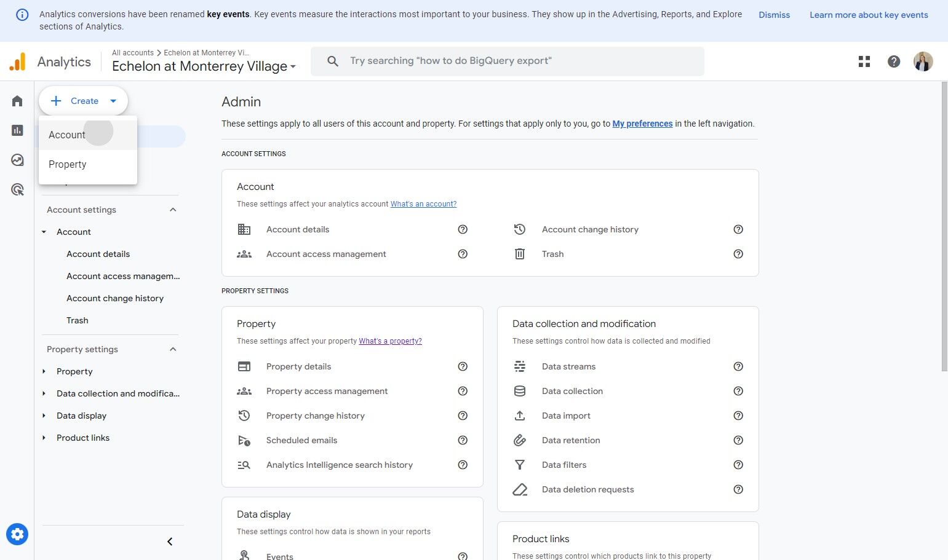Image resolution: width=948 pixels, height=560 pixels.
Task: Select Property from the Create menu
Action: click(x=68, y=164)
